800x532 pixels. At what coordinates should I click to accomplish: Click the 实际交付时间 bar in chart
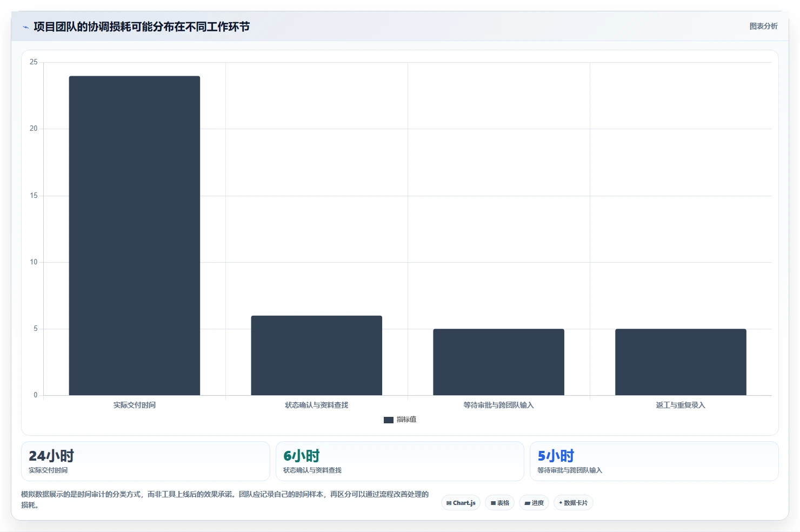coord(135,236)
